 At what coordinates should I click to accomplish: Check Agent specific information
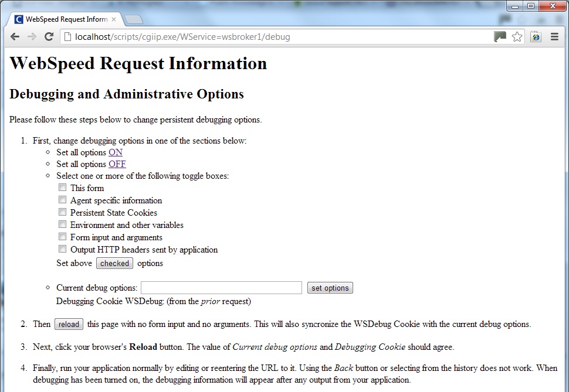point(62,200)
